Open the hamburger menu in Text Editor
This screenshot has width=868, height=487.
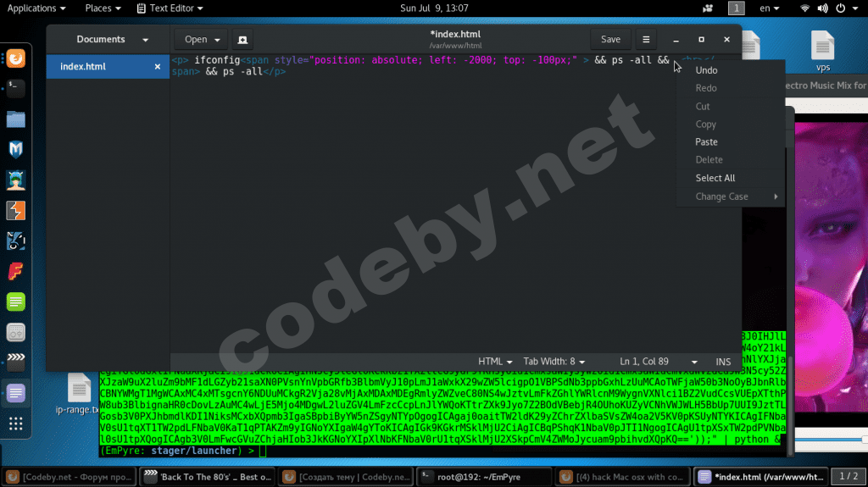coord(646,39)
